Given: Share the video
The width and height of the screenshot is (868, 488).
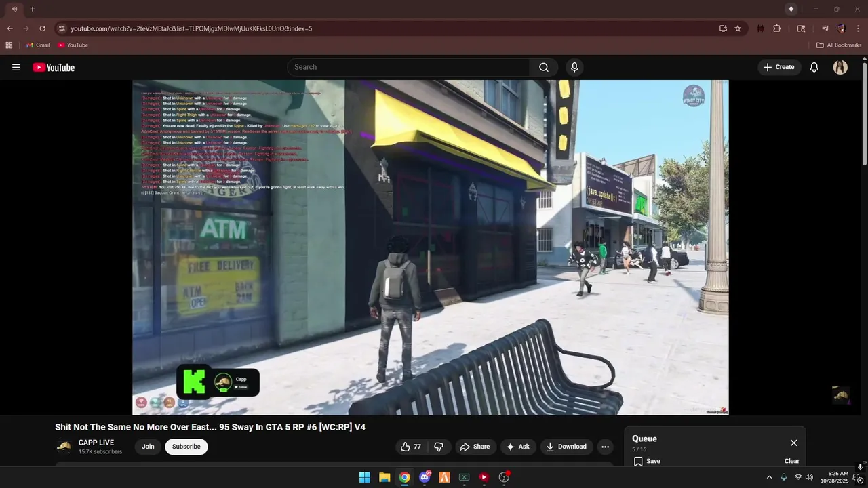Looking at the screenshot, I should click(x=475, y=447).
